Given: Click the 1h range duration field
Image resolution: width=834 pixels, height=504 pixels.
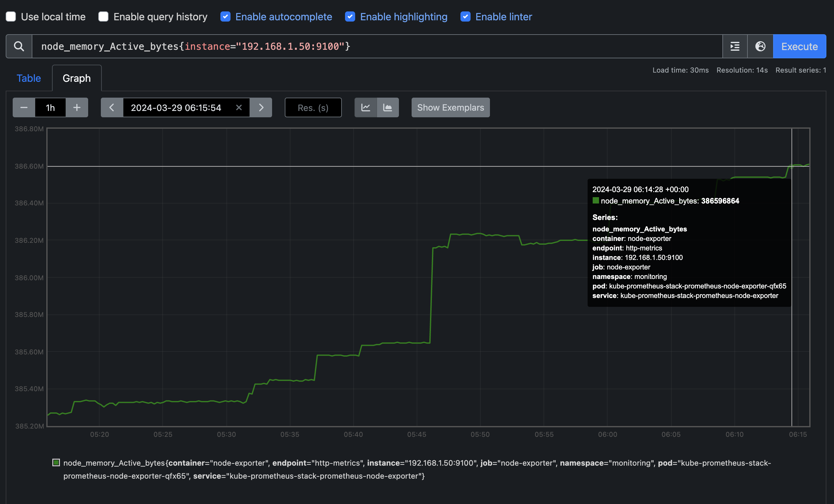Looking at the screenshot, I should click(50, 107).
